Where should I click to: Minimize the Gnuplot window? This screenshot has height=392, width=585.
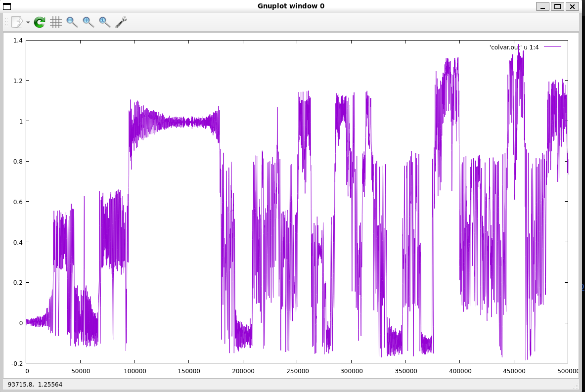542,6
